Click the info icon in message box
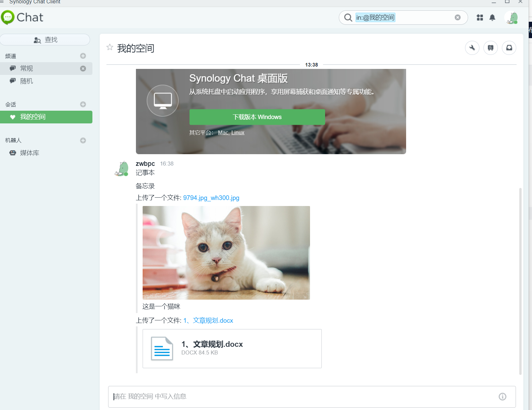Screen dimensions: 532x410 click(x=503, y=397)
